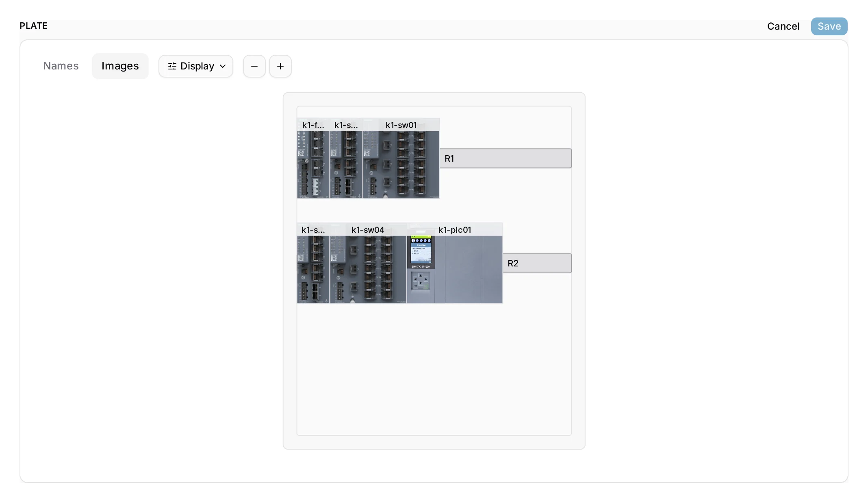This screenshot has height=502, width=868.
Task: Click the k1-sw04 label text
Action: pos(368,230)
